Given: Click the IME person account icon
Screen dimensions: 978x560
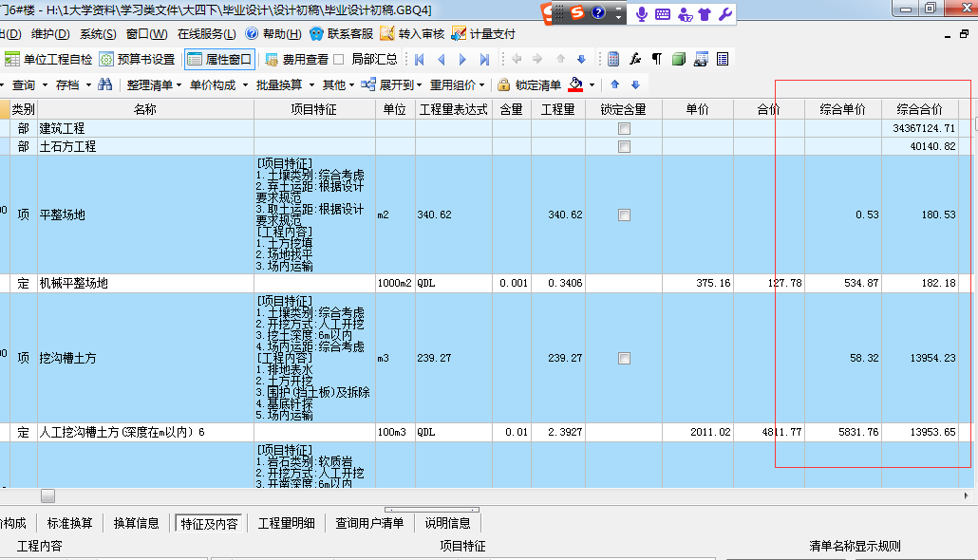Looking at the screenshot, I should coord(685,13).
